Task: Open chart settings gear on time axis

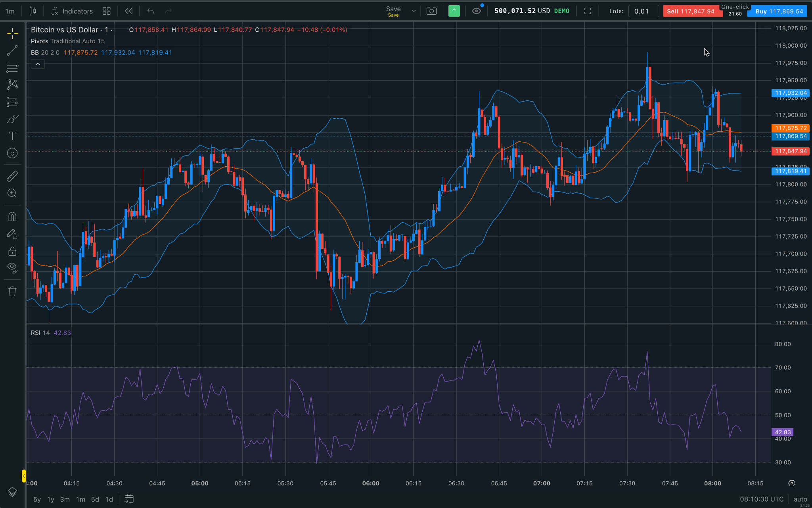Action: pos(792,483)
